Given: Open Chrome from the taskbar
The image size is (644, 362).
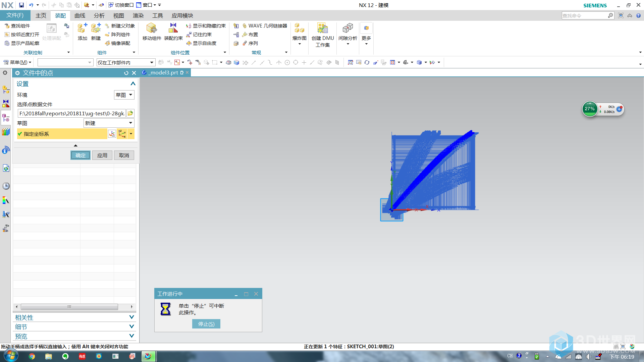Looking at the screenshot, I should click(x=32, y=356).
